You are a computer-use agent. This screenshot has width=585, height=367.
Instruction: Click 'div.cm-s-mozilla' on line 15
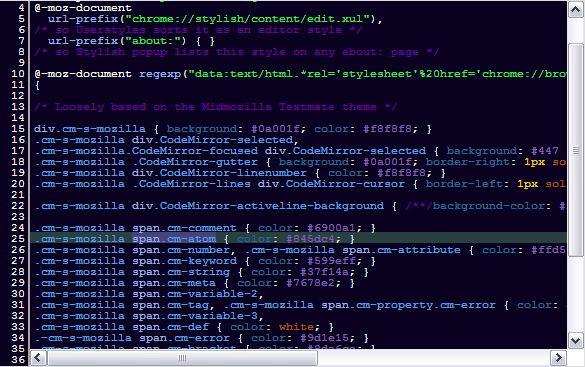90,129
